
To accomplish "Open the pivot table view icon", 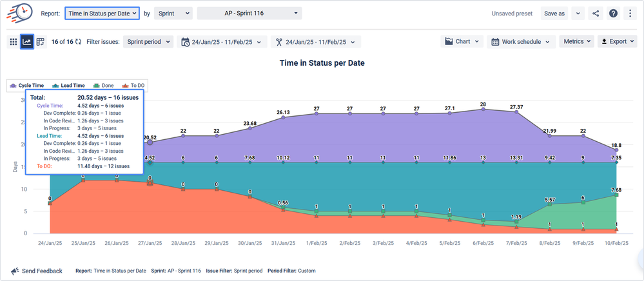I will (x=40, y=41).
